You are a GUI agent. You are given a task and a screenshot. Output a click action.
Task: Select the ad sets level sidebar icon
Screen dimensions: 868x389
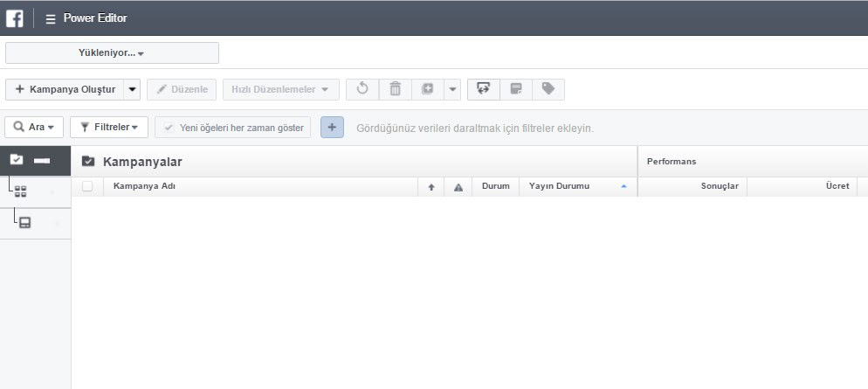[x=20, y=192]
